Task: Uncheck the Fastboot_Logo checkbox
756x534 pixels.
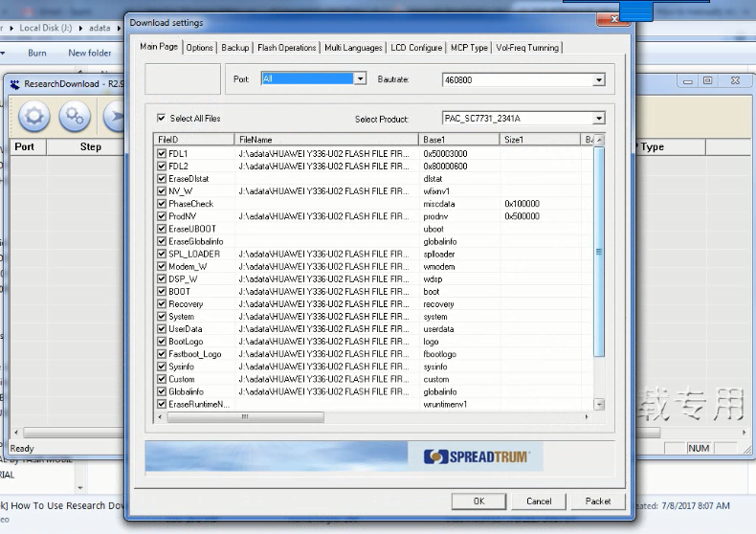Action: click(x=162, y=354)
